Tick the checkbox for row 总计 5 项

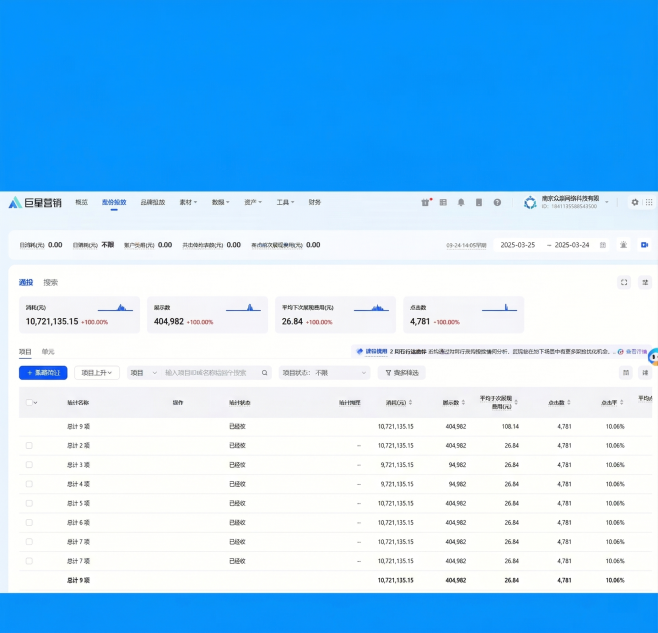click(29, 503)
